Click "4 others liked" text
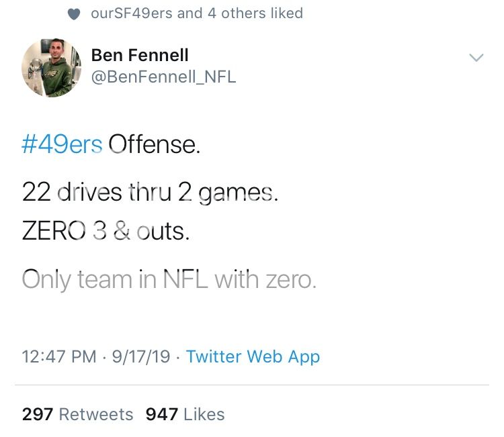Viewport: 504px width, 437px height. coord(255,13)
